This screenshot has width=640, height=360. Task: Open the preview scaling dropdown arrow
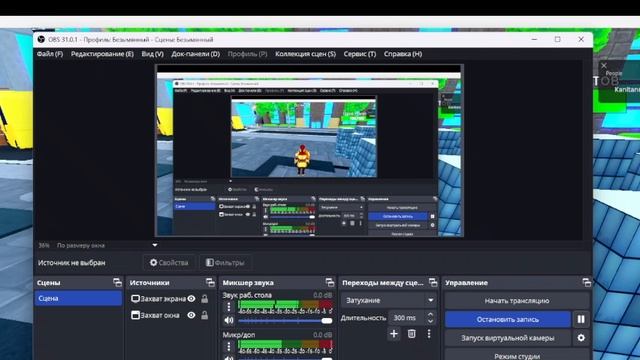[x=155, y=245]
